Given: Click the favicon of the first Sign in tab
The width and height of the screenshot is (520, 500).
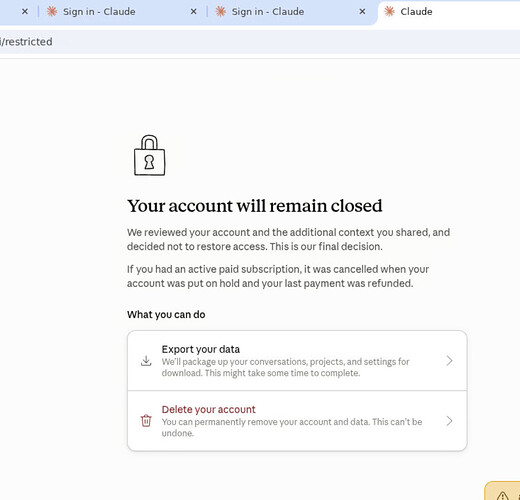Looking at the screenshot, I should tap(52, 12).
